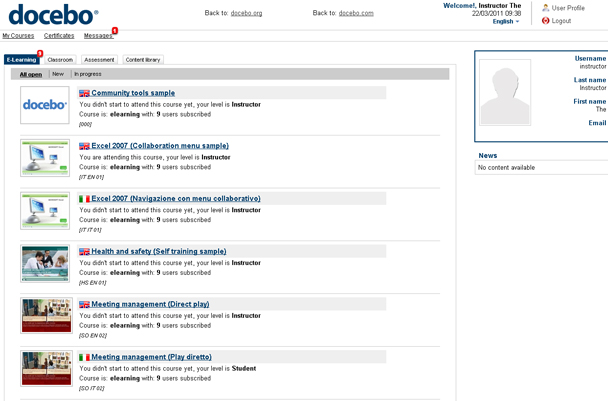This screenshot has height=401, width=608.
Task: Select the New courses filter
Action: [58, 74]
